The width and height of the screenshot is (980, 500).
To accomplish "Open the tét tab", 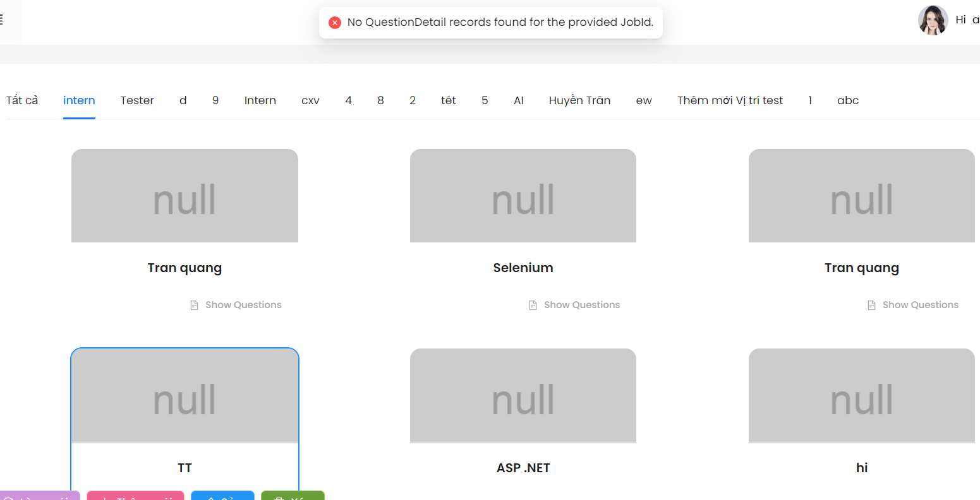I will point(448,100).
